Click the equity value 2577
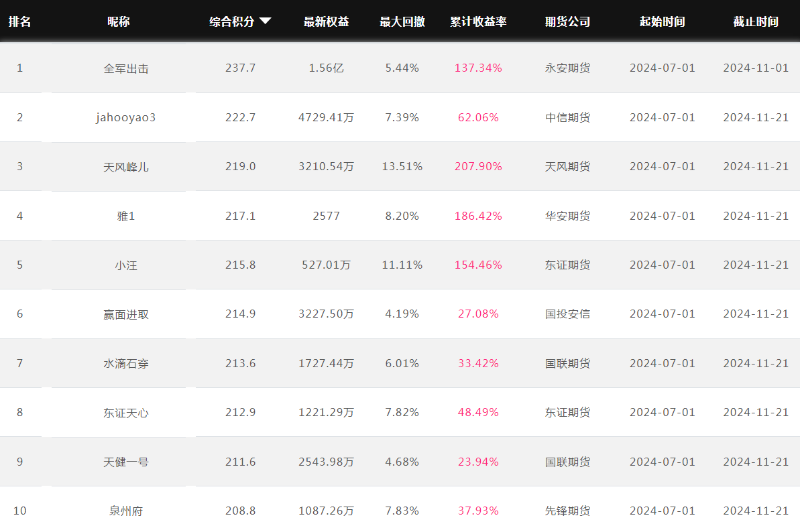The image size is (800, 532). (326, 216)
